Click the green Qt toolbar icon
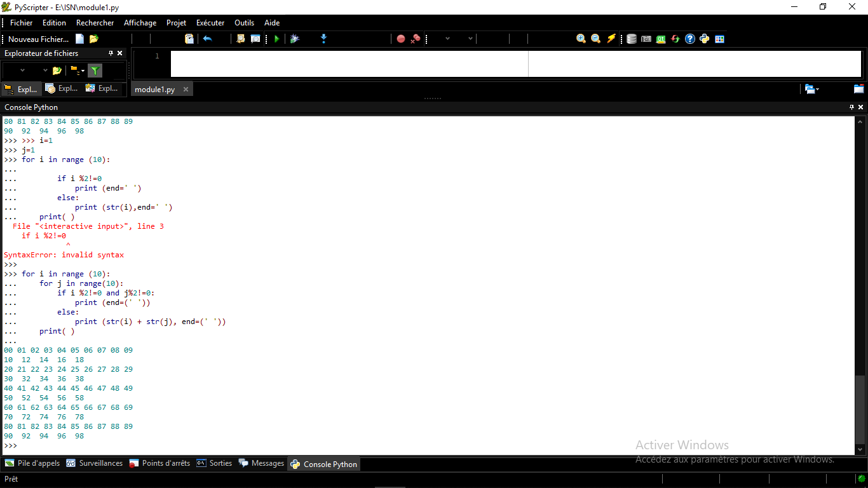868x488 pixels. coord(661,39)
